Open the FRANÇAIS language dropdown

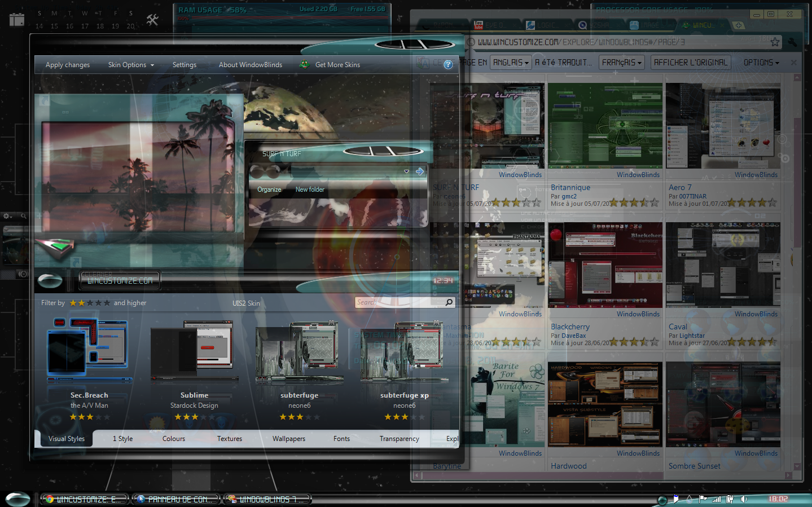tap(622, 63)
